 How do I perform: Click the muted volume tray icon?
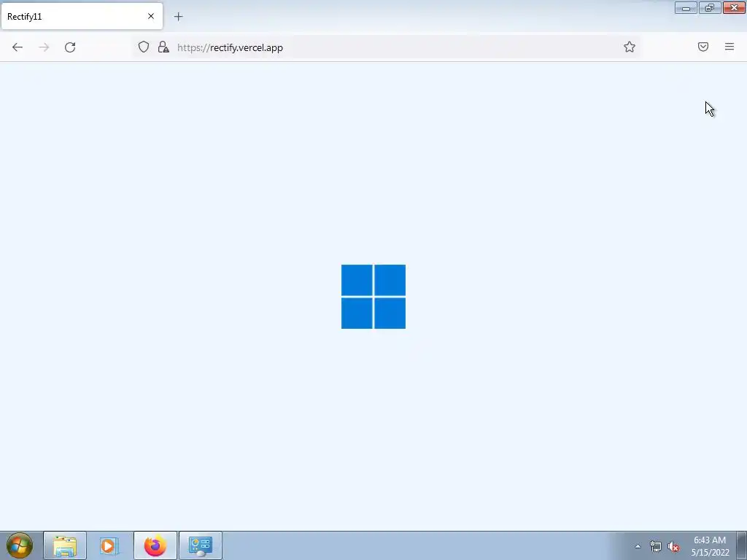pos(673,546)
